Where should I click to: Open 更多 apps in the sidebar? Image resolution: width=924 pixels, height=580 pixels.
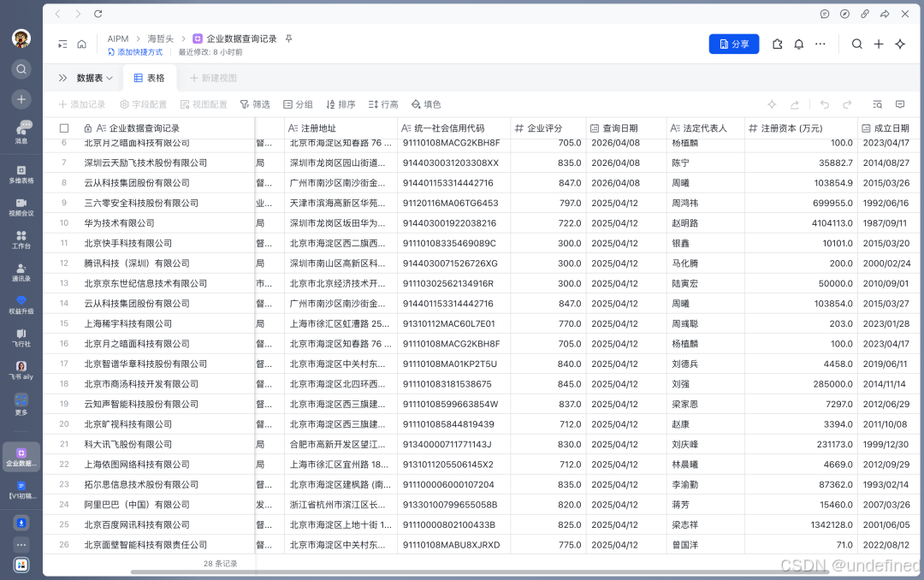coord(21,405)
